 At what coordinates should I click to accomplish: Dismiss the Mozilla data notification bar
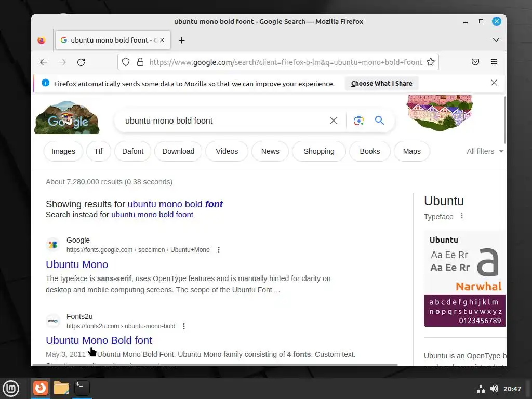[494, 83]
